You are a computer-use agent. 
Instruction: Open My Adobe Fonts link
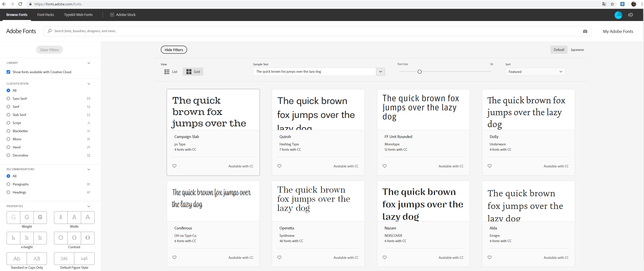(x=618, y=31)
